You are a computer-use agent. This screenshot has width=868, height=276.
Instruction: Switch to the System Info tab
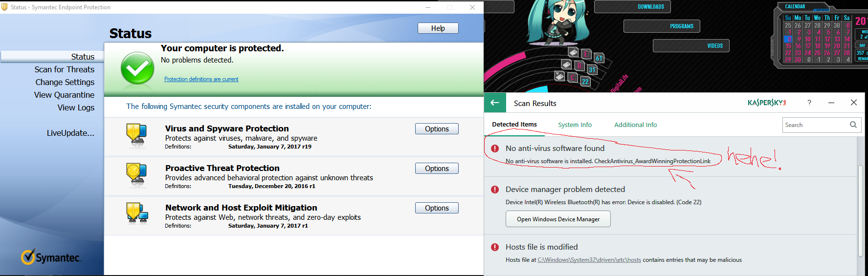tap(575, 125)
